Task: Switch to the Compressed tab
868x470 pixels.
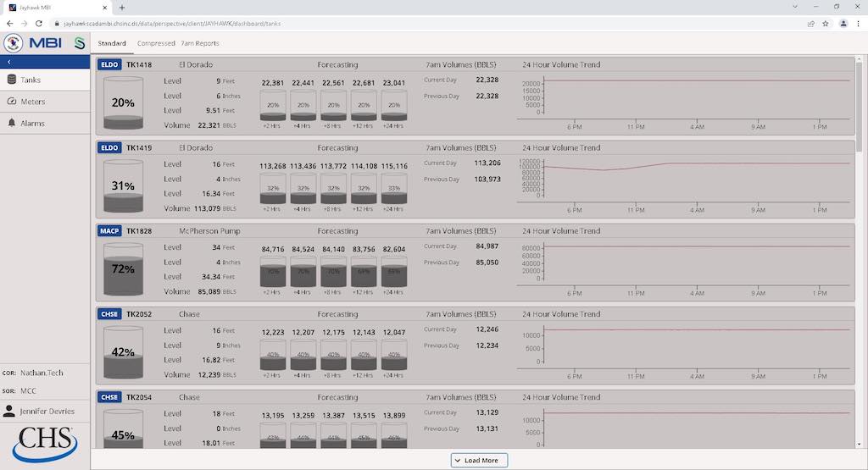Action: click(156, 43)
